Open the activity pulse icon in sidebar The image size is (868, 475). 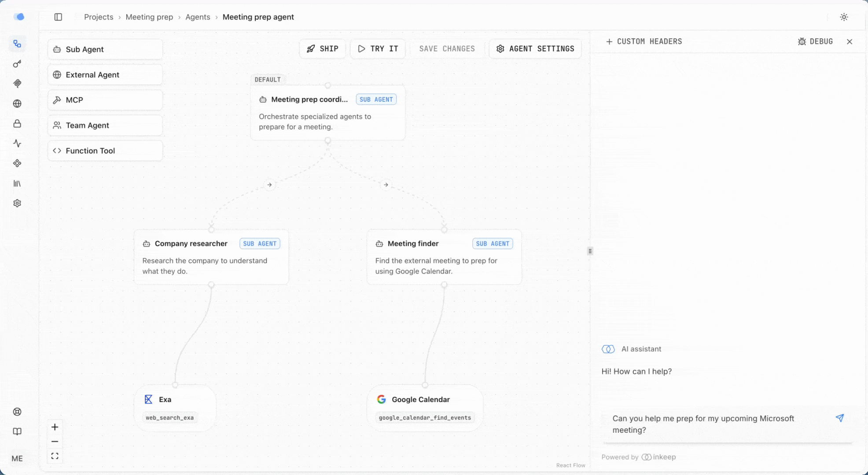[17, 143]
